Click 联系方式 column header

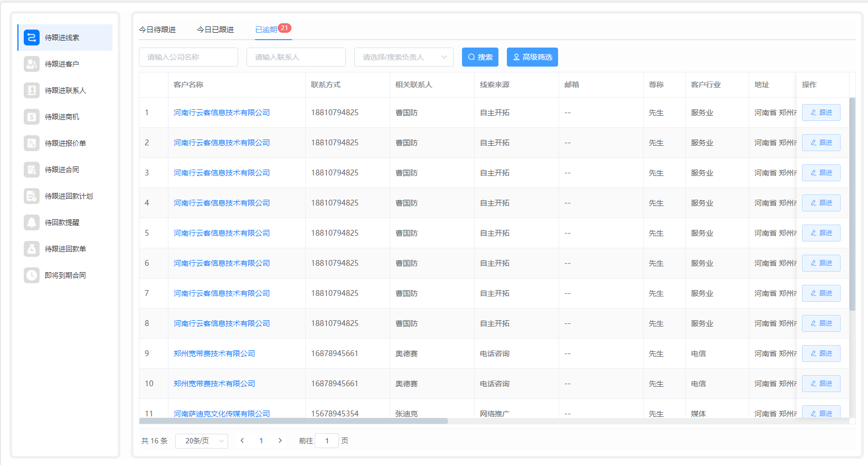click(326, 85)
